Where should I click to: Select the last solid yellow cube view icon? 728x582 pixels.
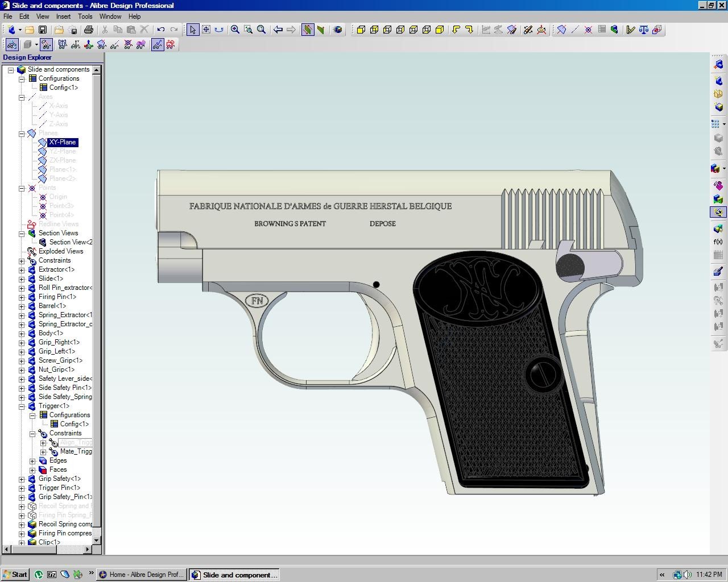pos(440,30)
